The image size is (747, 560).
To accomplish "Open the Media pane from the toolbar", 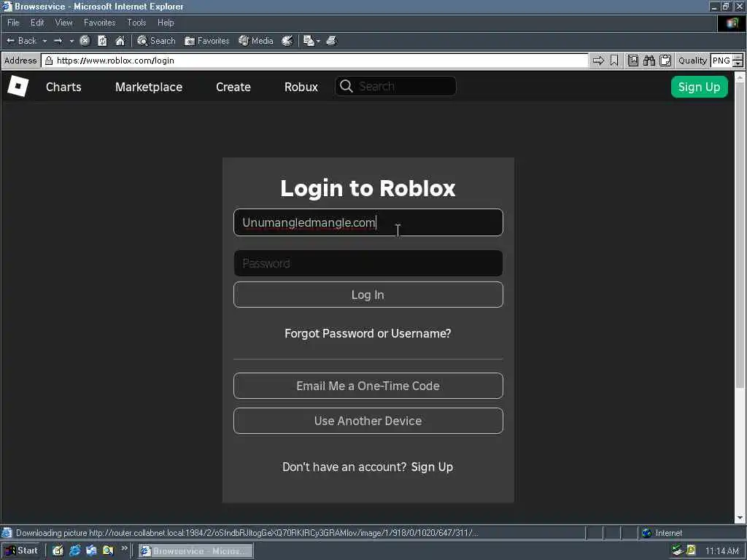I will [x=256, y=41].
